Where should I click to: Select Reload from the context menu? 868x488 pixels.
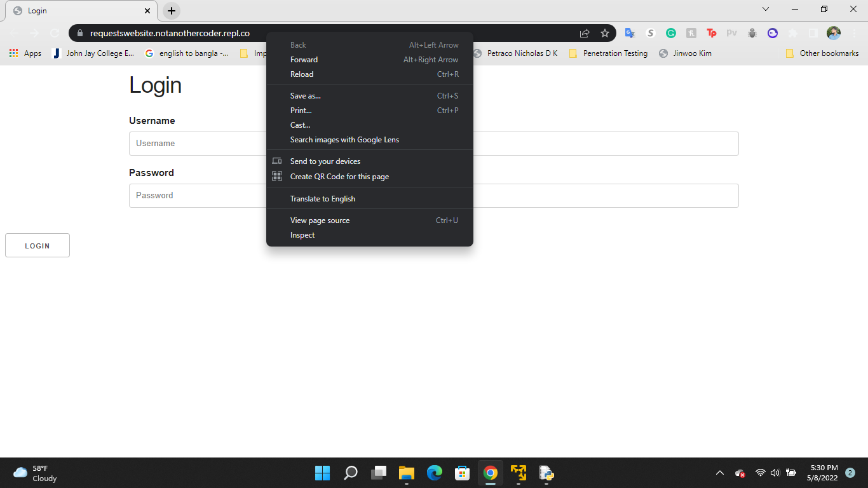pos(301,74)
